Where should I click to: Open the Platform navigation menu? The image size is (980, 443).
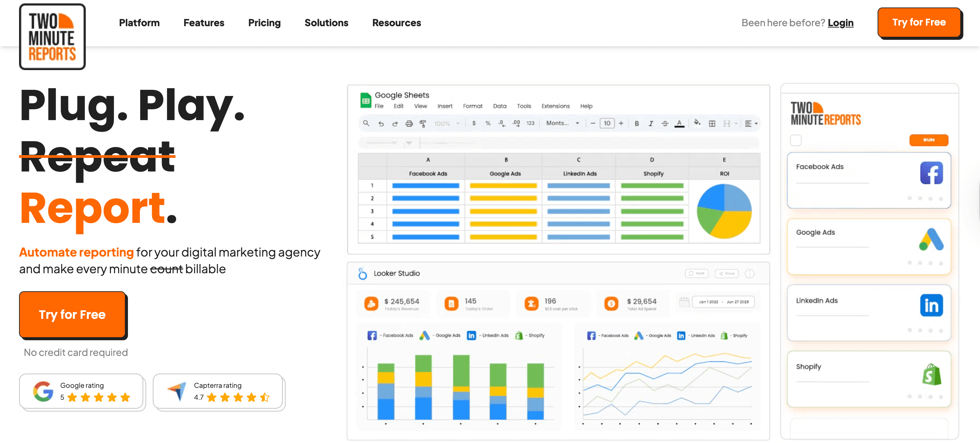[139, 23]
